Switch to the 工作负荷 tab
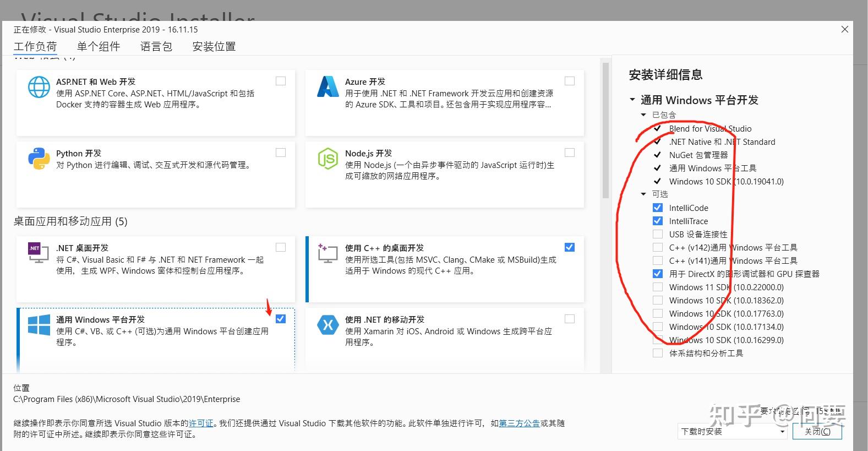The height and width of the screenshot is (451, 868). coord(35,46)
